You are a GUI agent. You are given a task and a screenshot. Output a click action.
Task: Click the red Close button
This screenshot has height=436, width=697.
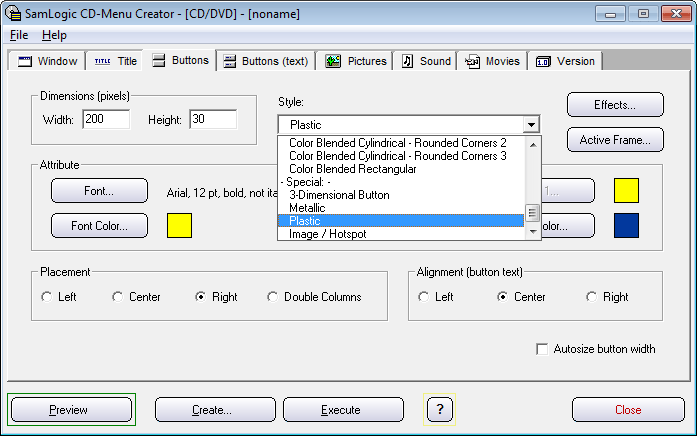point(628,409)
